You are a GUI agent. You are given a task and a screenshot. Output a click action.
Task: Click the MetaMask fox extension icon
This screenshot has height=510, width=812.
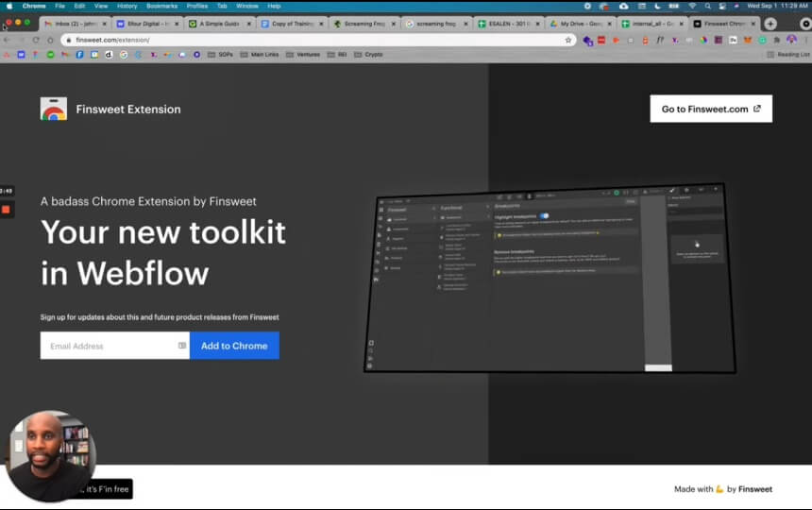click(748, 40)
